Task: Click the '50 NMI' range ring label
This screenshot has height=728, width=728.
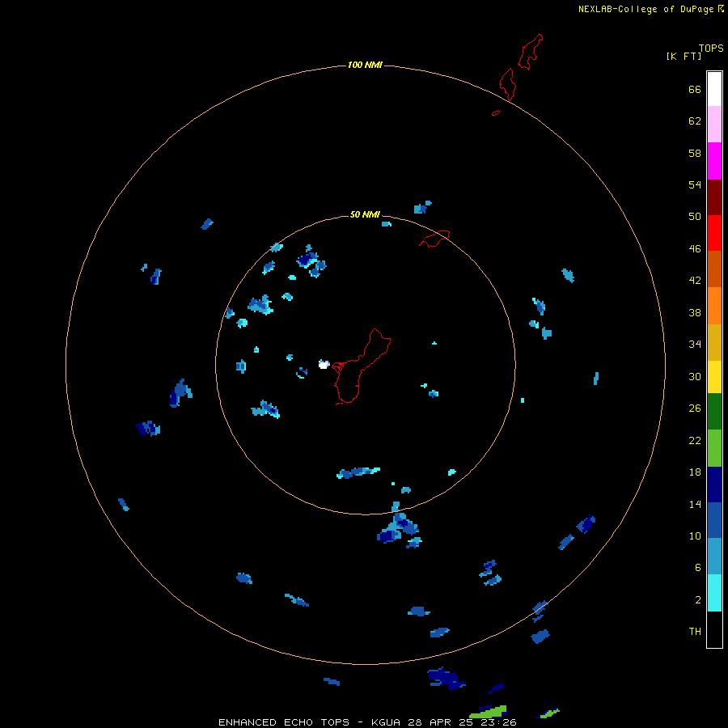Action: [x=365, y=214]
